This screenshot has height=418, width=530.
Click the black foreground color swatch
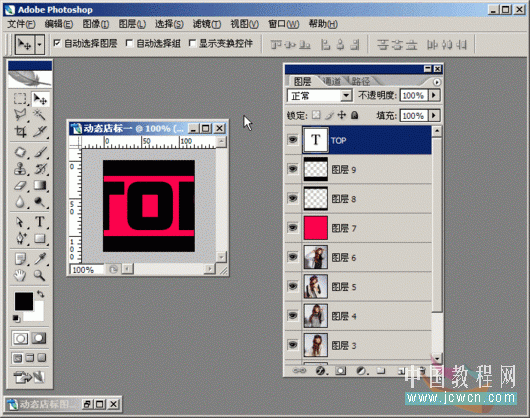24,301
